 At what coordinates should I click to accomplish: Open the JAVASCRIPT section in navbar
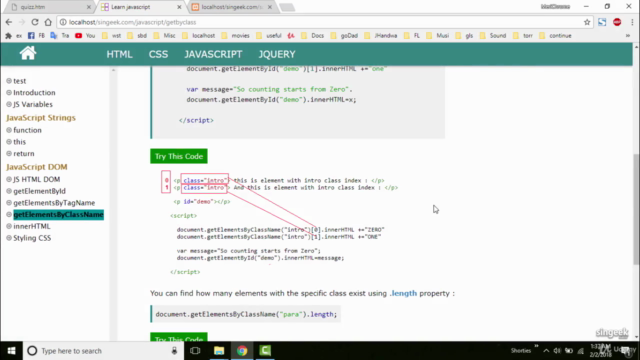(213, 54)
